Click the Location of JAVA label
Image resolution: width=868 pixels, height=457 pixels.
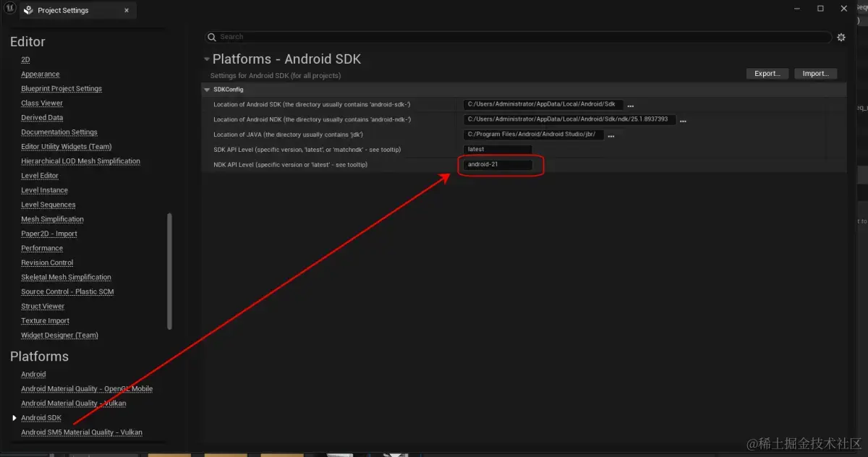288,134
